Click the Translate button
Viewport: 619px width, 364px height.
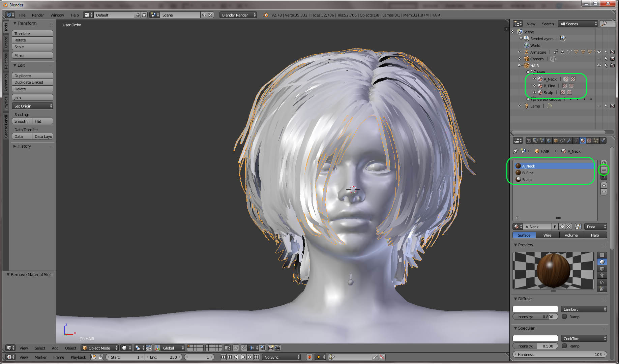[x=32, y=33]
